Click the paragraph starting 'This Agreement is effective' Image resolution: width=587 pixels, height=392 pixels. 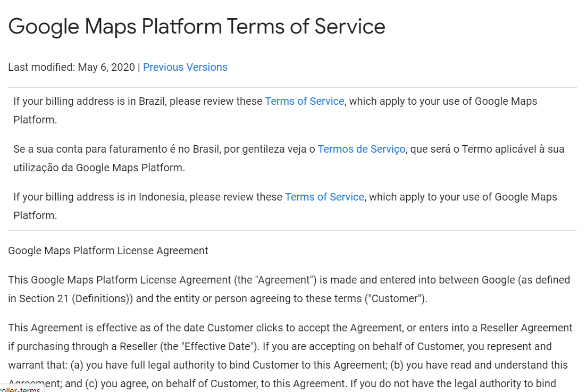pos(290,356)
